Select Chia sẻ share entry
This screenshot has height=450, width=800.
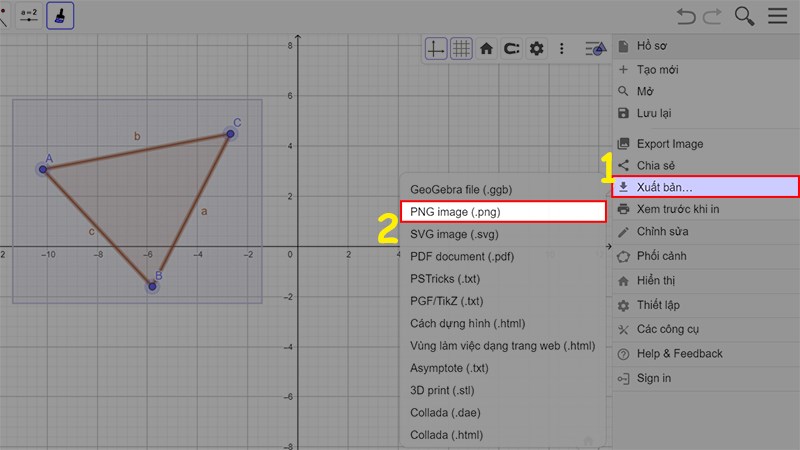click(x=706, y=165)
